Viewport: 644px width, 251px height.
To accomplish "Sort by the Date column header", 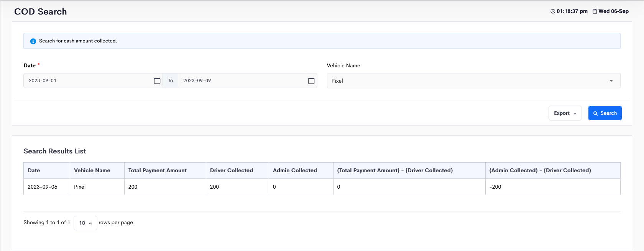I will click(47, 171).
